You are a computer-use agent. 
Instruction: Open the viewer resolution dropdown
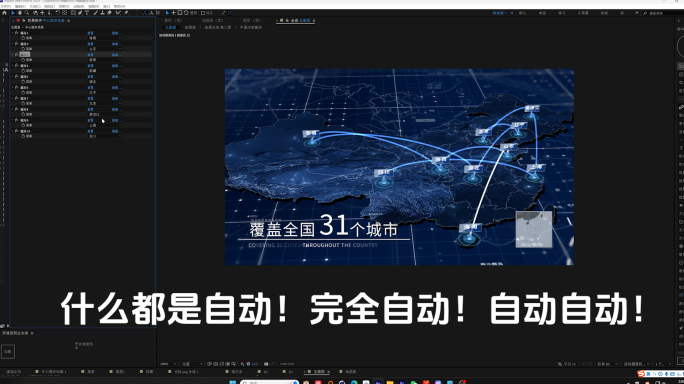(x=192, y=363)
